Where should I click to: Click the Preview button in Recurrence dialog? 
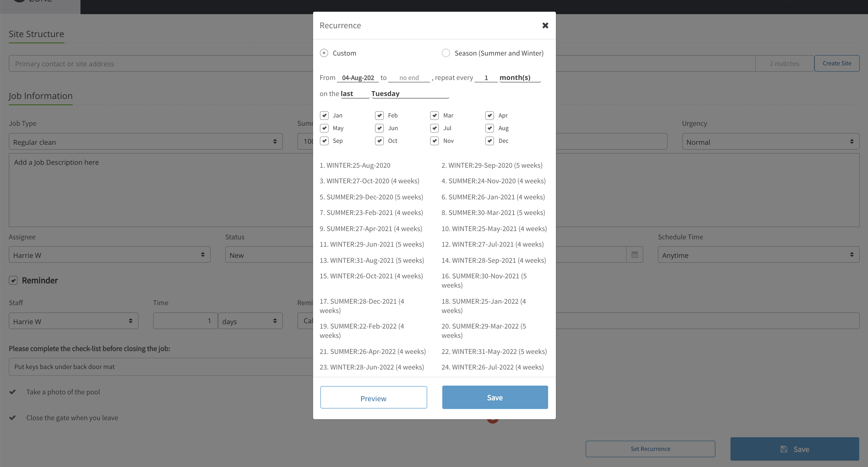click(x=373, y=398)
